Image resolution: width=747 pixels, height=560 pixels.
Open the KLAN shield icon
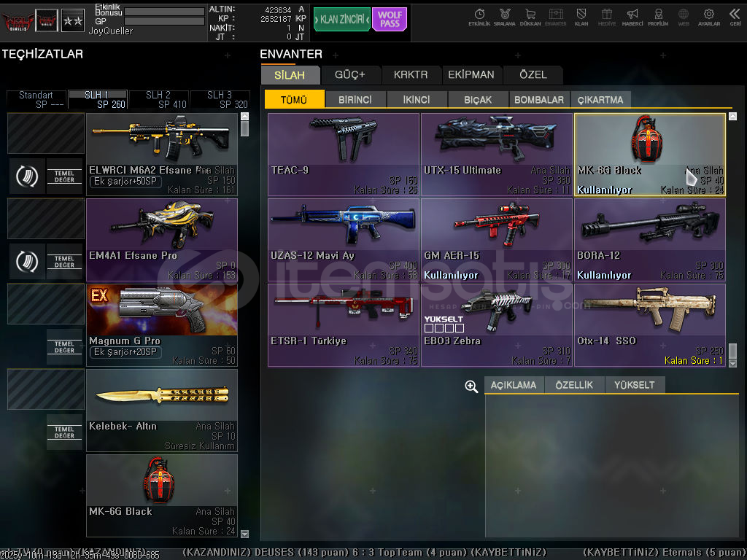coord(581,17)
